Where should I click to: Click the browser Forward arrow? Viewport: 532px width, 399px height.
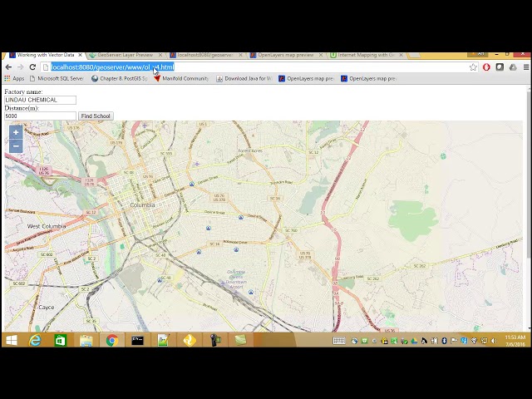tap(20, 67)
